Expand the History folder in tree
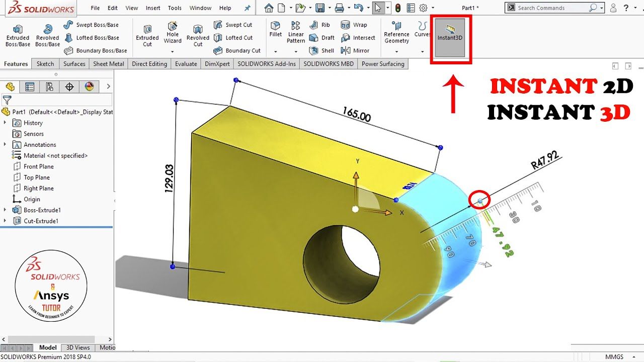 5,123
